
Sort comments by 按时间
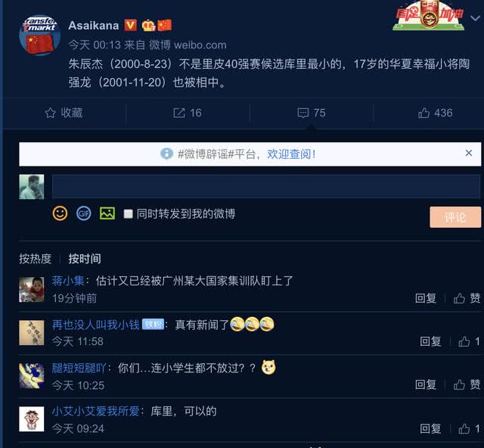[x=85, y=259]
